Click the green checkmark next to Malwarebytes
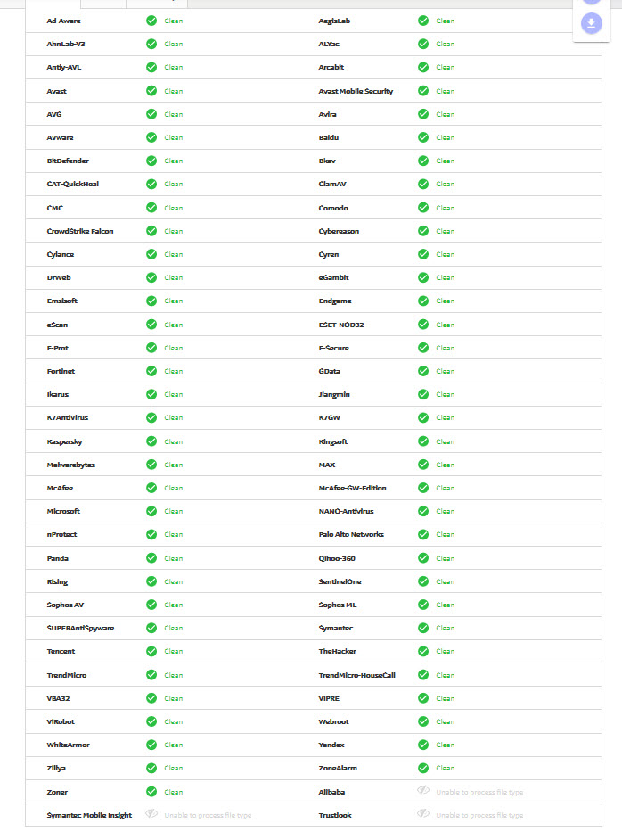Screen dimensions: 622x840 pyautogui.click(x=151, y=464)
